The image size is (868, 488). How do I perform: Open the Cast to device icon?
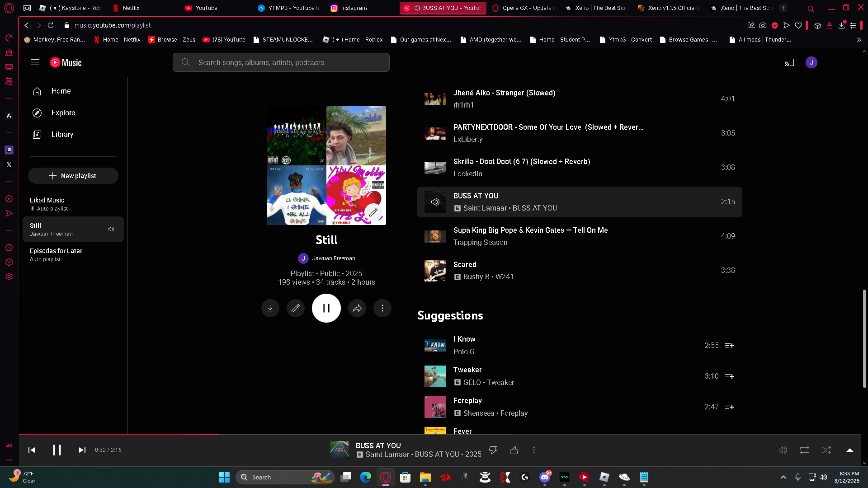coord(789,62)
